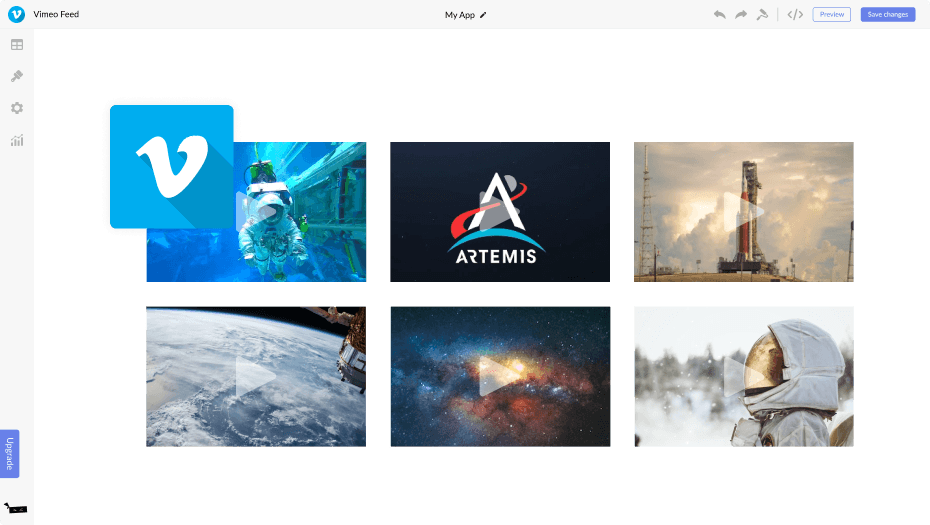The image size is (930, 525).
Task: Click the pin icon in top toolbar
Action: click(762, 14)
